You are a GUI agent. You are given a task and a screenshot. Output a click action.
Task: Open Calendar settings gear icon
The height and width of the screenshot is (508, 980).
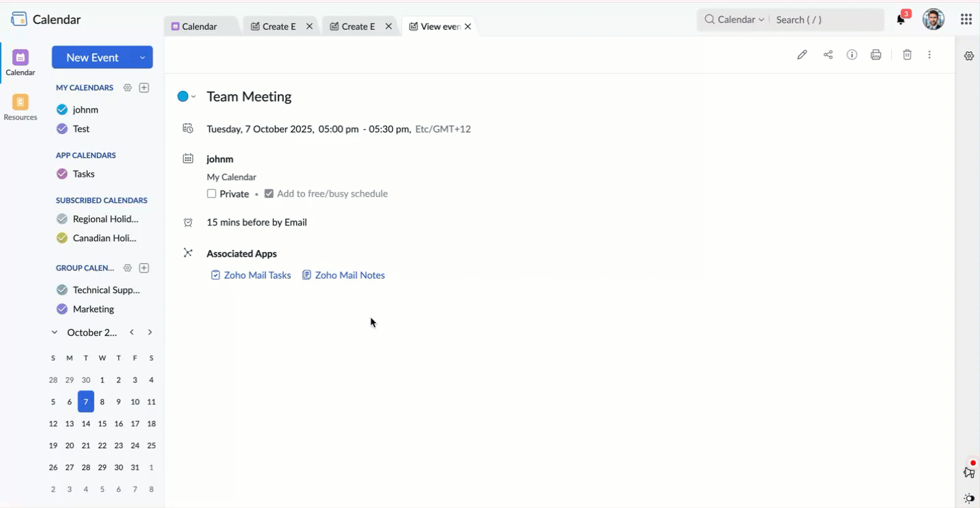point(968,56)
